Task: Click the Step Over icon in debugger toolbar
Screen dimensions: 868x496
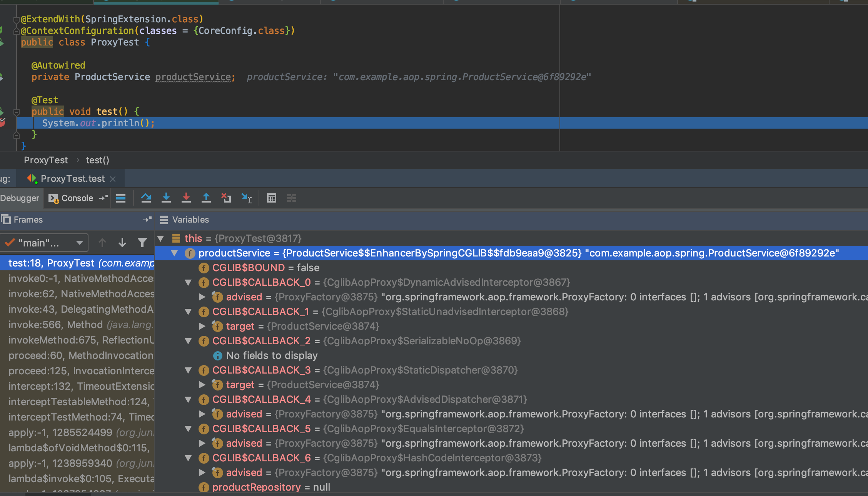Action: tap(146, 198)
